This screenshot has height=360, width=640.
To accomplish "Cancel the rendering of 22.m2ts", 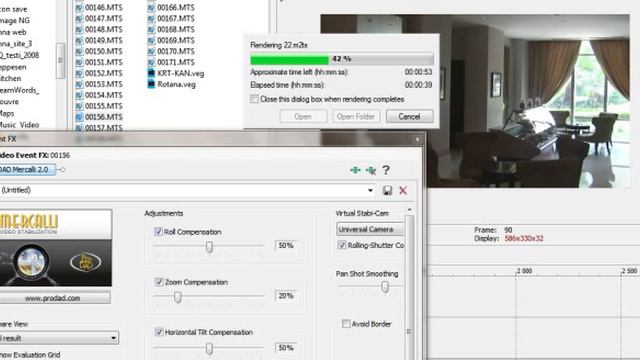I will click(x=409, y=117).
